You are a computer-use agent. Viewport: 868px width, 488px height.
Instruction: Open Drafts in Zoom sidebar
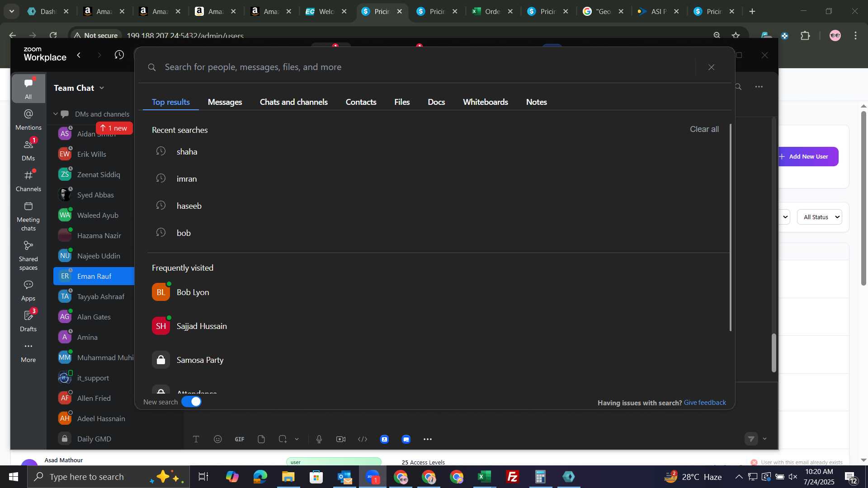pos(28,321)
